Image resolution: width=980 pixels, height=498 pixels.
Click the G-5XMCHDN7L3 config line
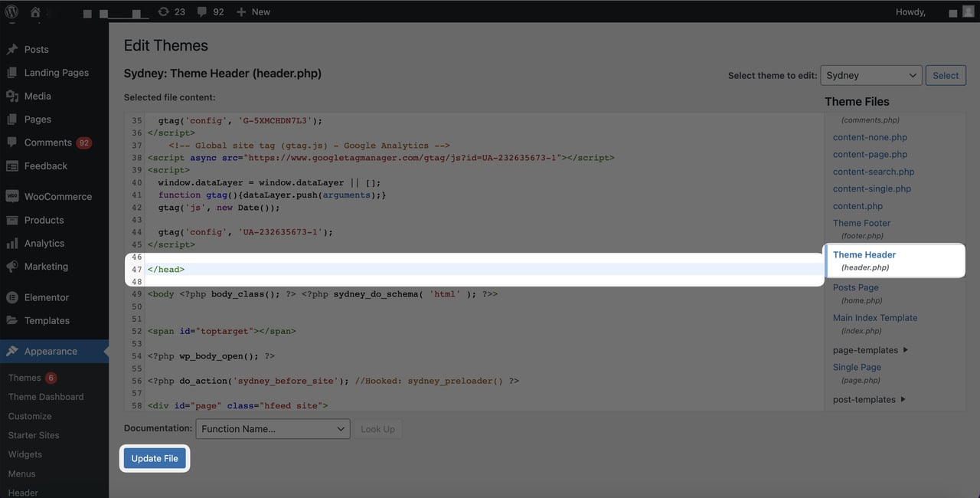coord(240,121)
